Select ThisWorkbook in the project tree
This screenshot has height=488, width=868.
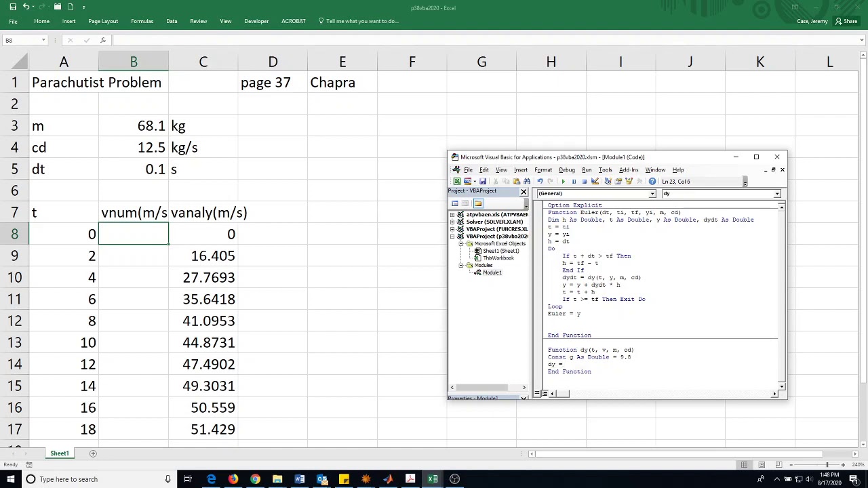click(x=498, y=258)
